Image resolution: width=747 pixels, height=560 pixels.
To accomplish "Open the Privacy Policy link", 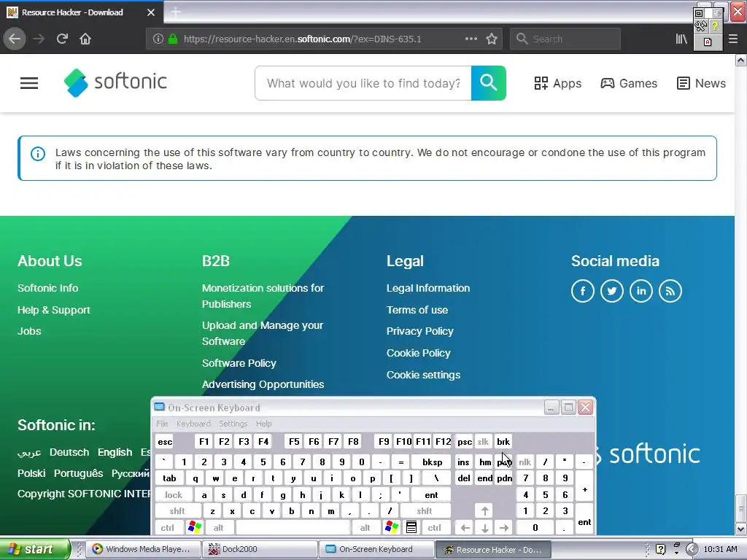I will (x=419, y=332).
